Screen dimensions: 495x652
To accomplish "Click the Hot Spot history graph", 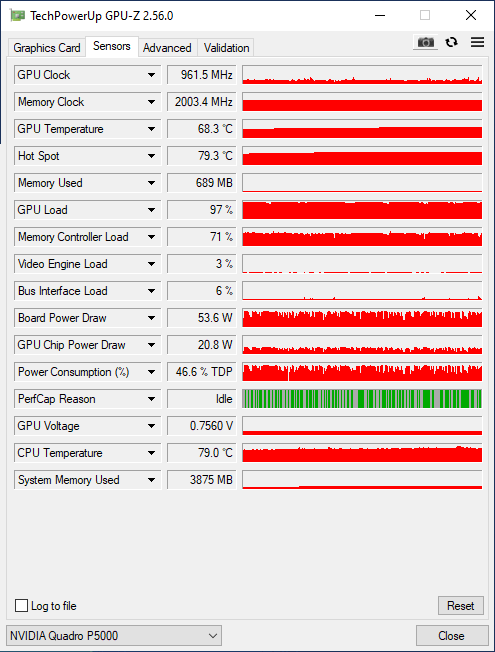I will tap(362, 156).
